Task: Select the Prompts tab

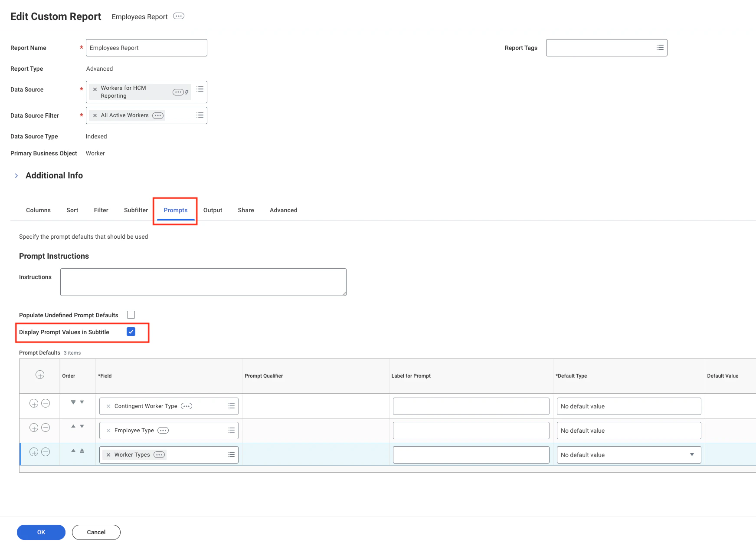Action: (176, 210)
